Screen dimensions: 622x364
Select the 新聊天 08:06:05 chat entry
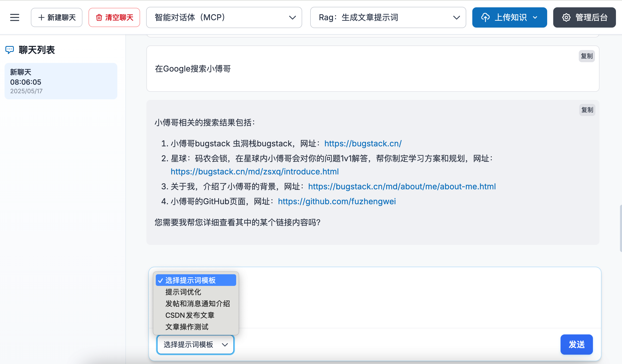(x=61, y=81)
